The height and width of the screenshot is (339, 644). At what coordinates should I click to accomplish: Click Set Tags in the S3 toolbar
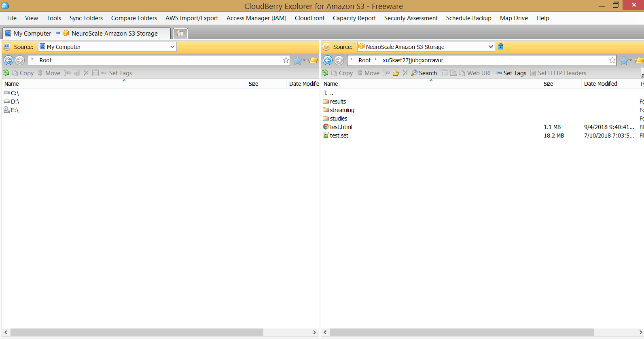tap(511, 73)
